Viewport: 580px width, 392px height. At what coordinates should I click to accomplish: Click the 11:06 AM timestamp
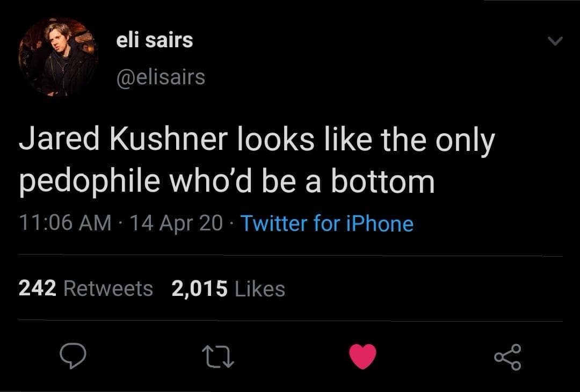point(65,223)
